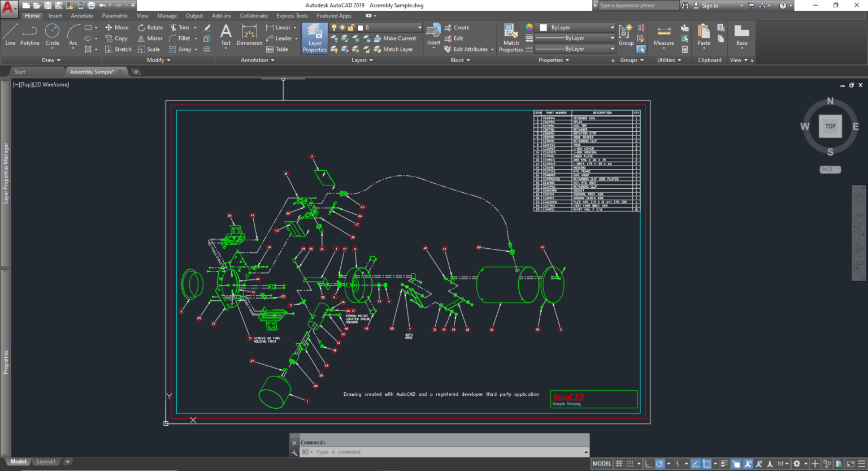Toggle snap mode in status bar

point(630,464)
